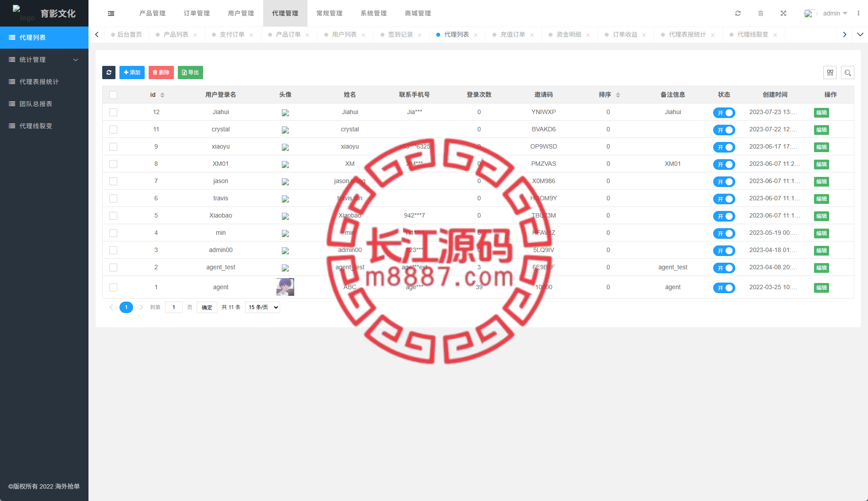Click the green 导出 button
The height and width of the screenshot is (501, 868).
(190, 73)
